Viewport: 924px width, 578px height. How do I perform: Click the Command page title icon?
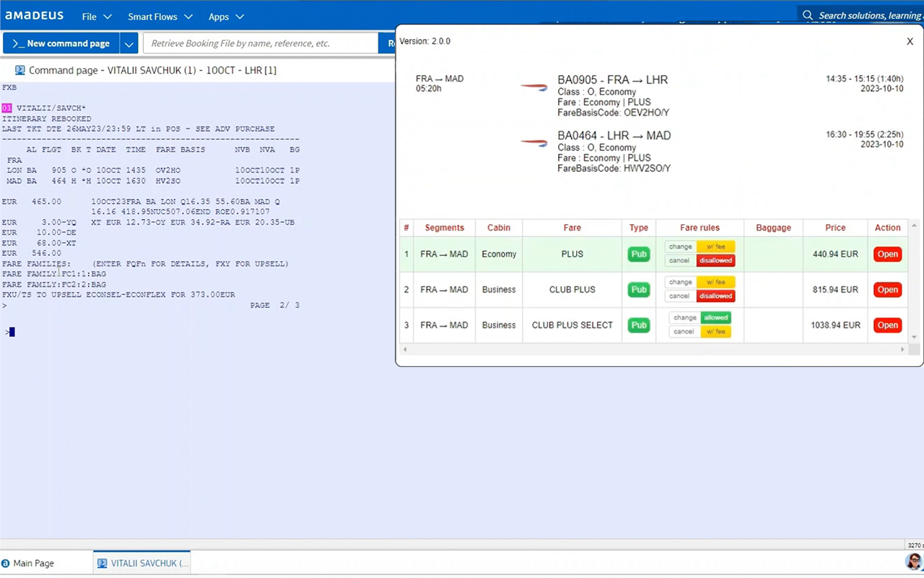click(20, 70)
